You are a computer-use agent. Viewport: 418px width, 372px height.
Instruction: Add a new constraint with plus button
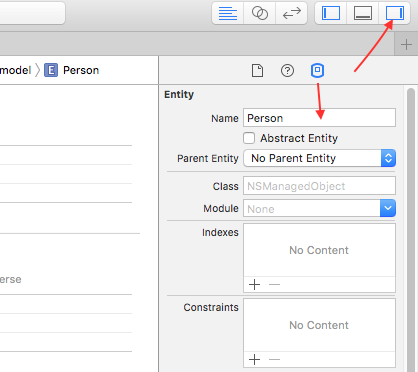pos(254,359)
